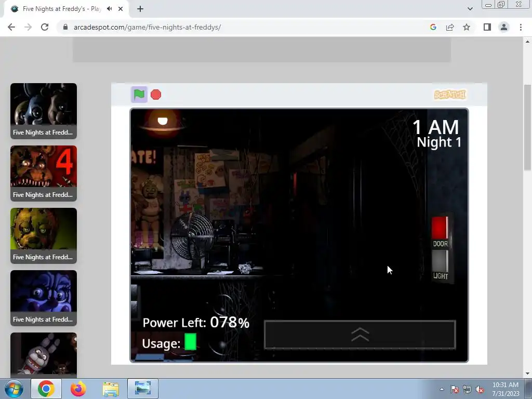This screenshot has width=532, height=399.
Task: Click the padlock site info icon
Action: (x=65, y=27)
